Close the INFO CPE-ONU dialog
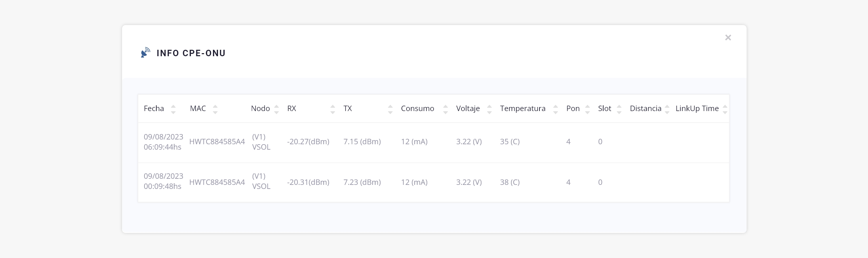This screenshot has height=258, width=868. point(728,38)
